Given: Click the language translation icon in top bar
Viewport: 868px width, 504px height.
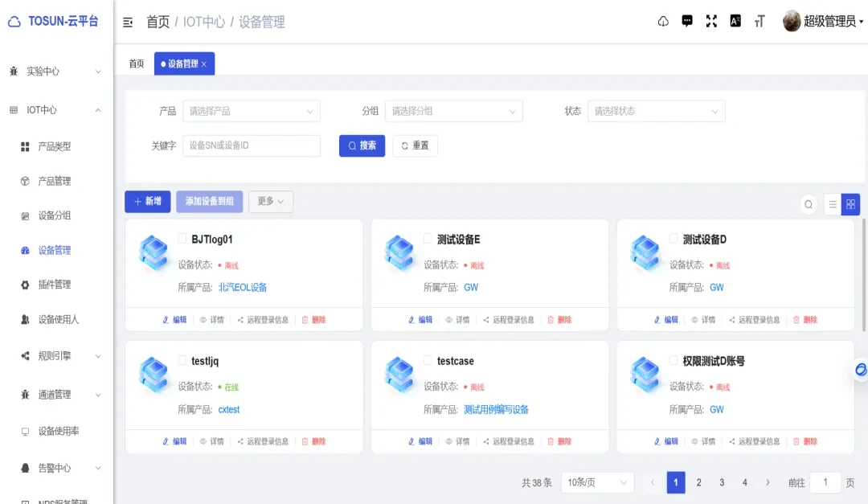Looking at the screenshot, I should point(735,21).
